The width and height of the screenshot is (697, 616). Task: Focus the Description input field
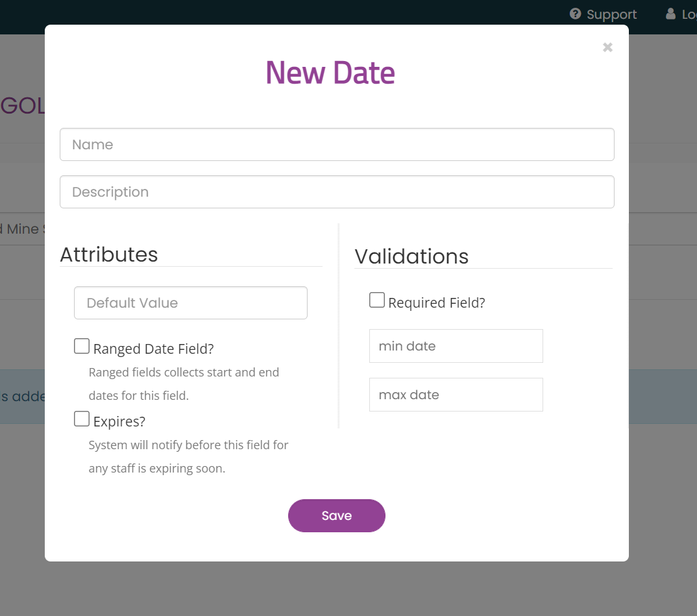pyautogui.click(x=337, y=191)
